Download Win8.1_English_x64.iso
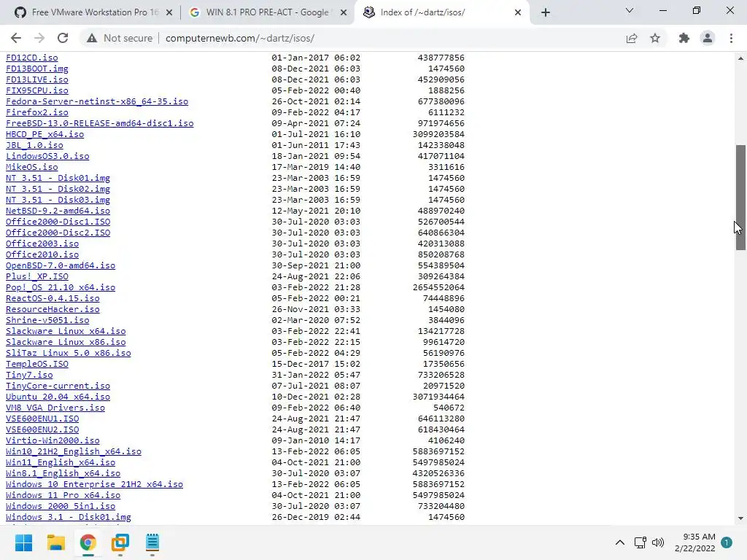The image size is (747, 560). point(63,474)
